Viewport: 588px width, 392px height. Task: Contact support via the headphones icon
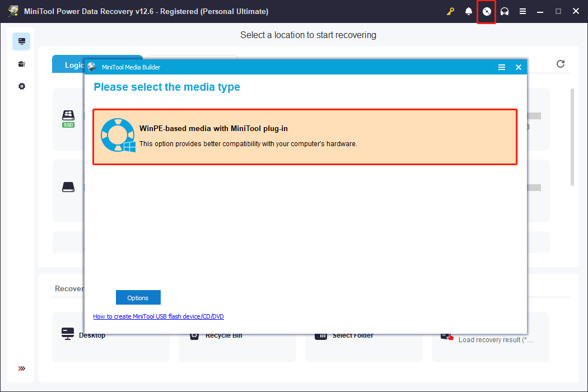click(x=505, y=11)
